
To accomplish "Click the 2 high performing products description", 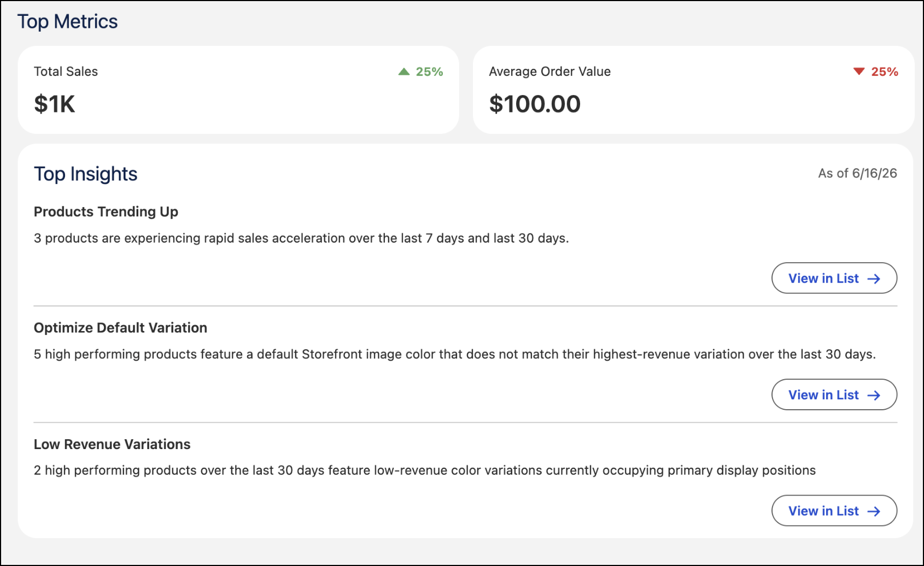I will (x=425, y=470).
